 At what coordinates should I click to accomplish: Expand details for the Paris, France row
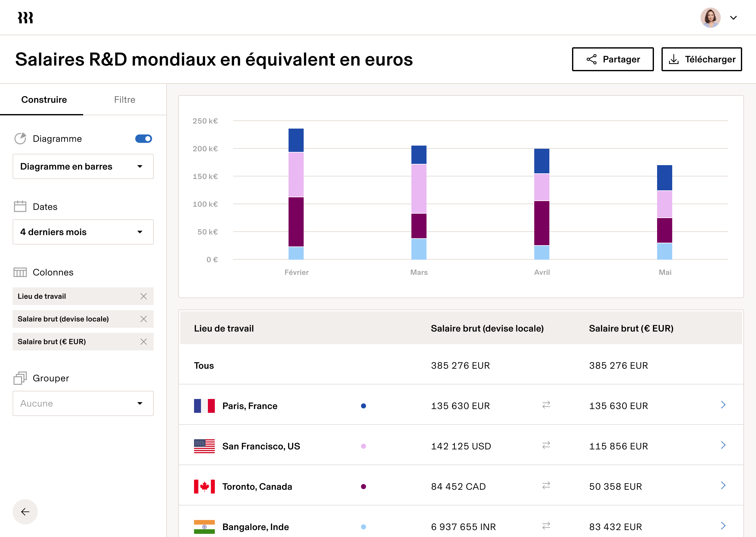pos(724,405)
